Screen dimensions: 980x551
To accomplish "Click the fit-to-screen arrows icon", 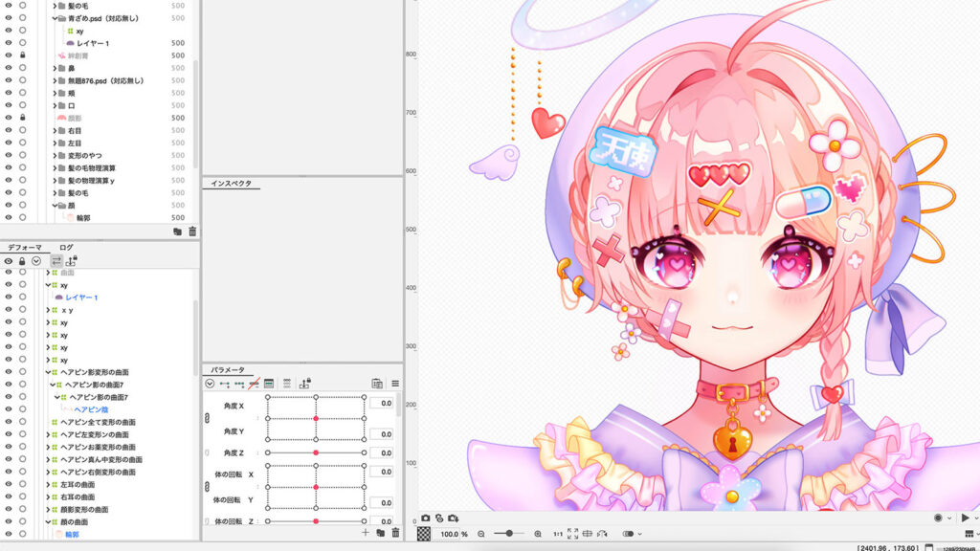I will (572, 534).
